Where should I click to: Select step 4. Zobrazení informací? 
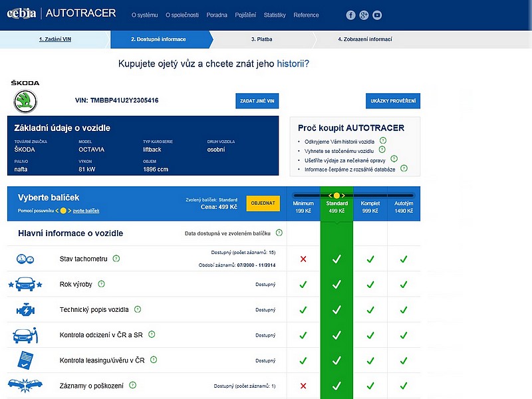(364, 39)
